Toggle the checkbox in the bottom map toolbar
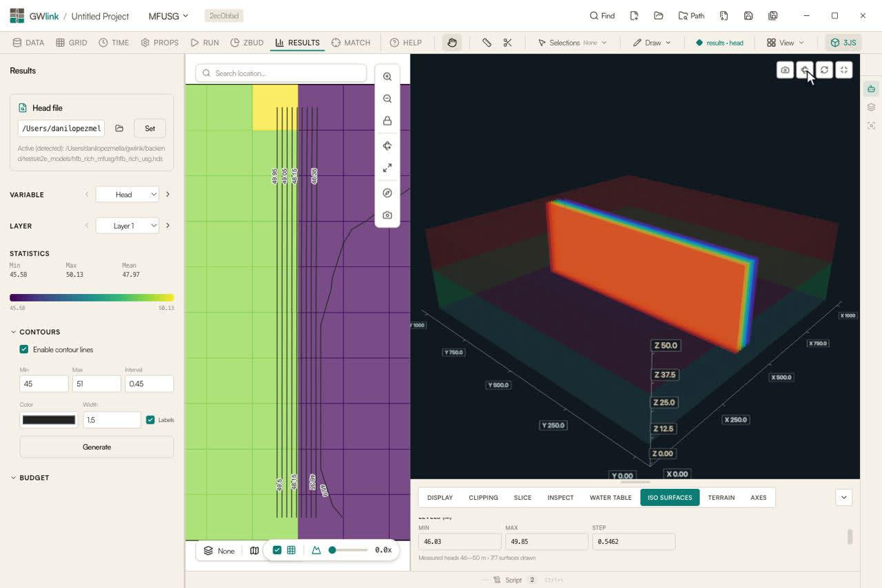 click(277, 550)
